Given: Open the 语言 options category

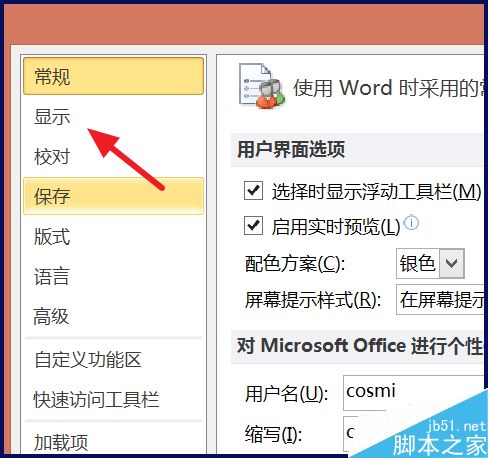Looking at the screenshot, I should (x=113, y=276).
